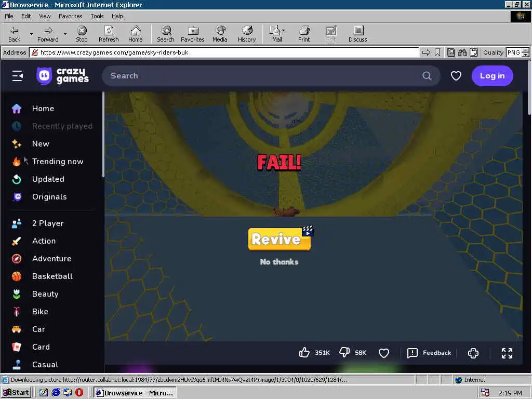Open the Favorites toolbar button
Image resolution: width=532 pixels, height=399 pixels.
coord(193,34)
